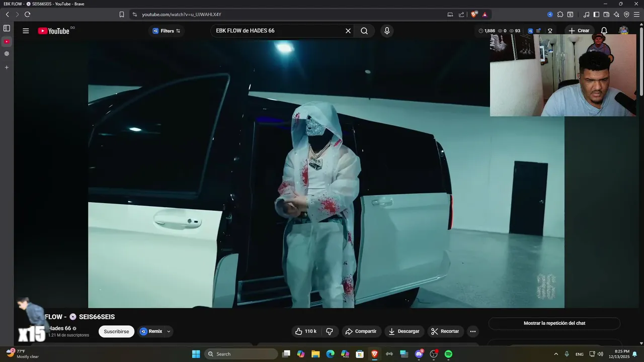Open Brave Rewards triangle icon
Image resolution: width=644 pixels, height=362 pixels.
[485, 15]
